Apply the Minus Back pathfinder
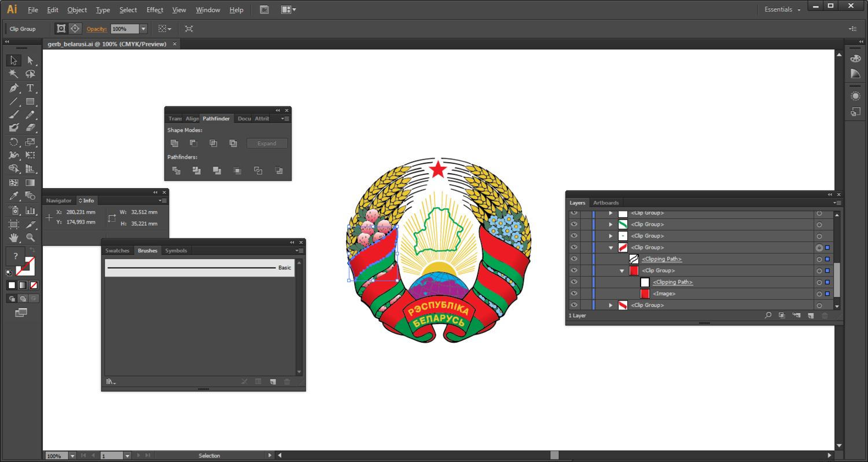Viewport: 868px width, 462px height. (x=279, y=170)
